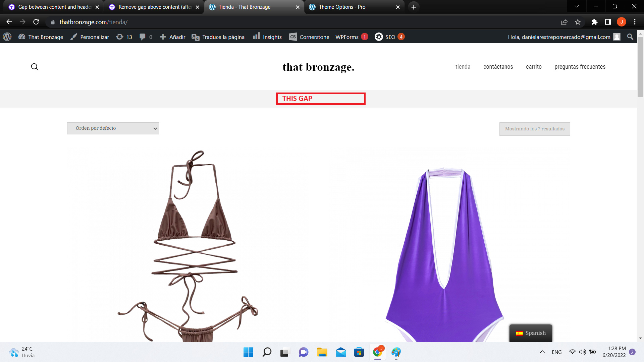Open the Windows Start button
The height and width of the screenshot is (362, 644).
(248, 352)
